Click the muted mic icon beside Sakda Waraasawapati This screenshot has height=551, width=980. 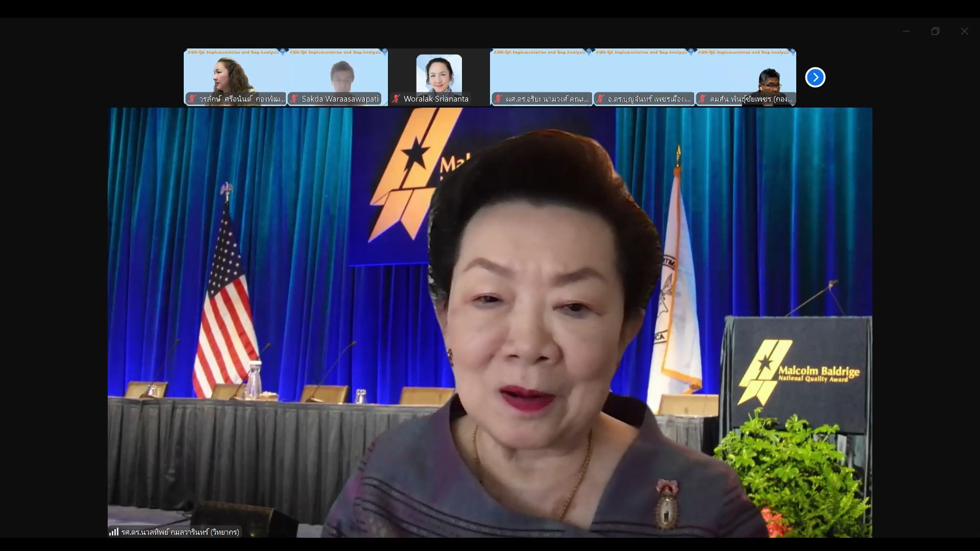coord(295,99)
